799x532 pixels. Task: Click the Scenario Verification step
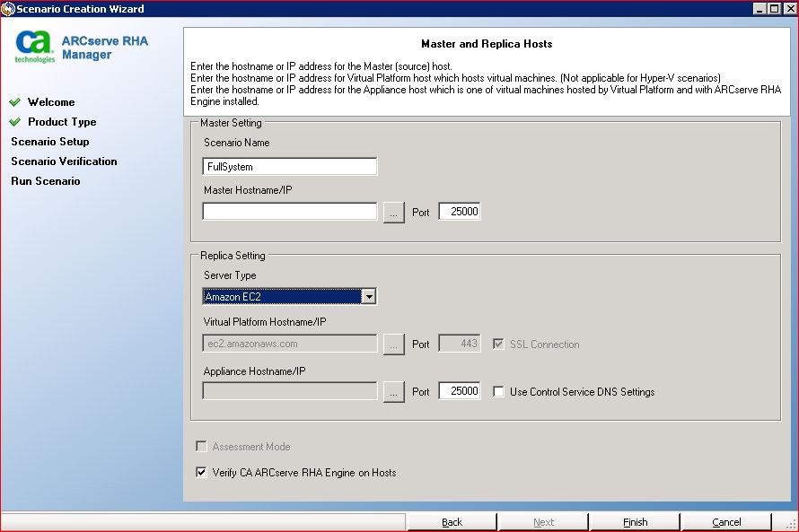(64, 161)
